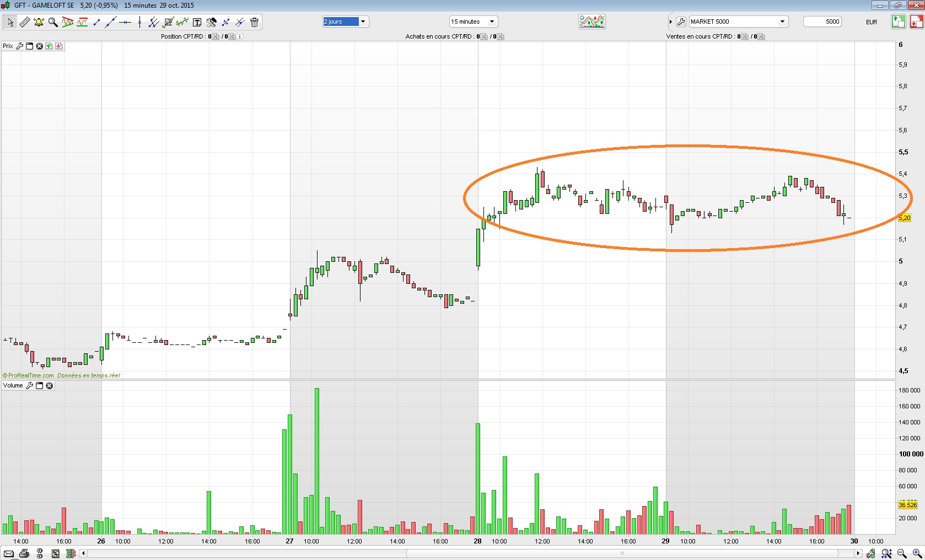The image size is (925, 560).
Task: Click date marker 27 on time axis
Action: coord(289,541)
